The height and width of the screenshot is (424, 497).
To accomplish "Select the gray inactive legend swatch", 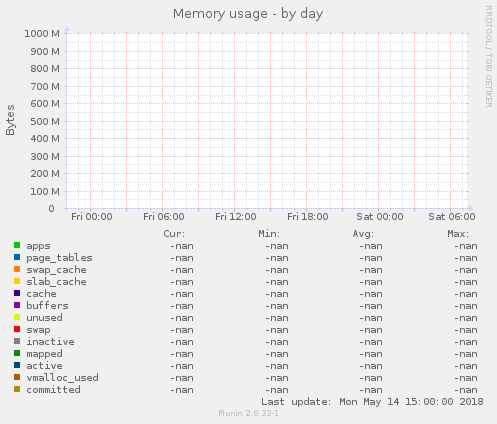I will 17,341.
